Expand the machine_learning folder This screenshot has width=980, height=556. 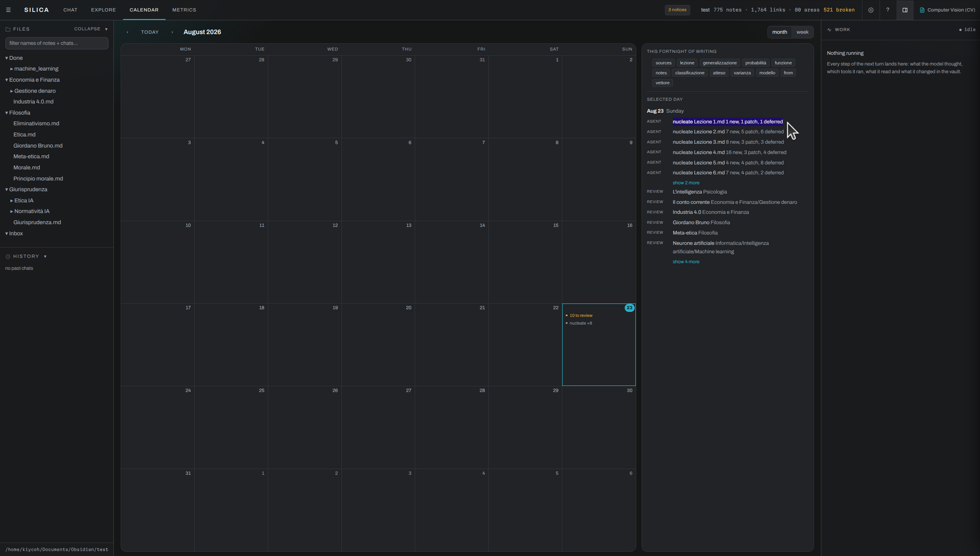(34, 69)
